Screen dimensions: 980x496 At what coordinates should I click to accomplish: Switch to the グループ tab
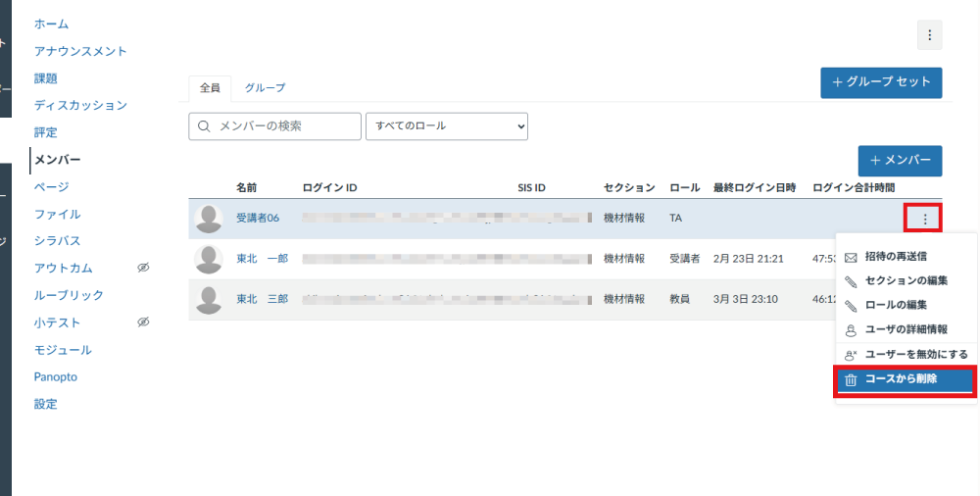pyautogui.click(x=265, y=88)
